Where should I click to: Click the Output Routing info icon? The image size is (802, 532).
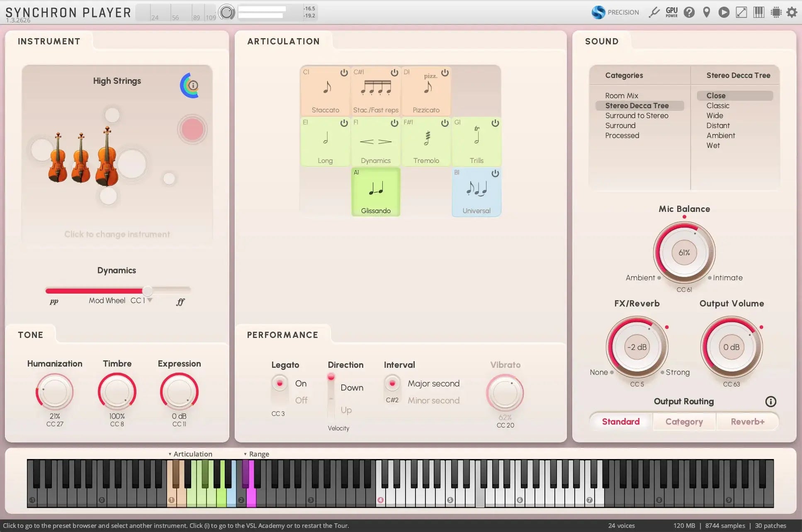pyautogui.click(x=770, y=401)
